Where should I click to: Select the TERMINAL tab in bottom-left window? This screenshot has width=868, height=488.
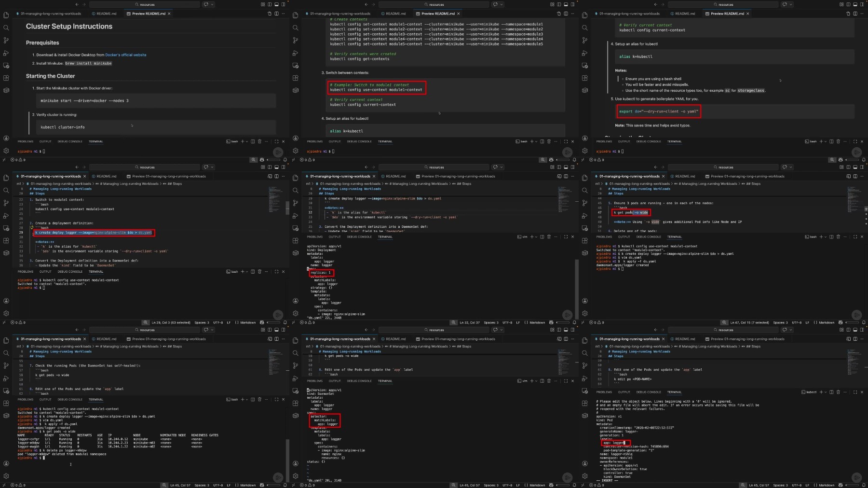click(96, 399)
